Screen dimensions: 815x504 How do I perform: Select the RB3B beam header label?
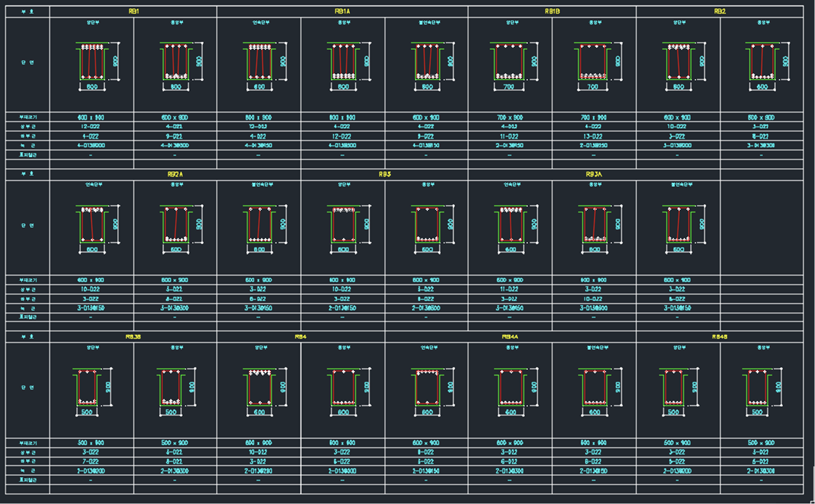click(x=133, y=337)
